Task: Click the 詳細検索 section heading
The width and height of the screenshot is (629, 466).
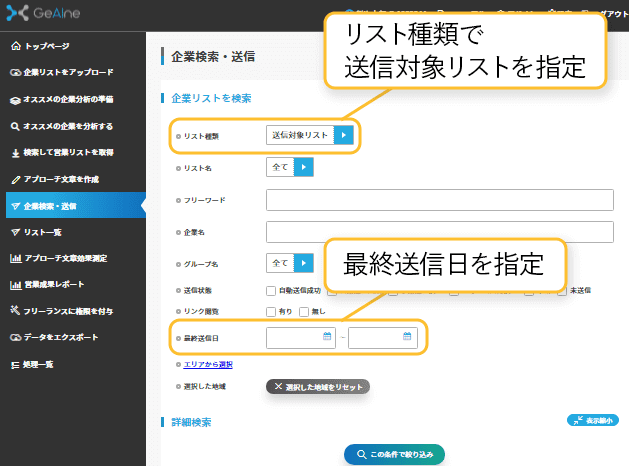Action: (x=191, y=422)
